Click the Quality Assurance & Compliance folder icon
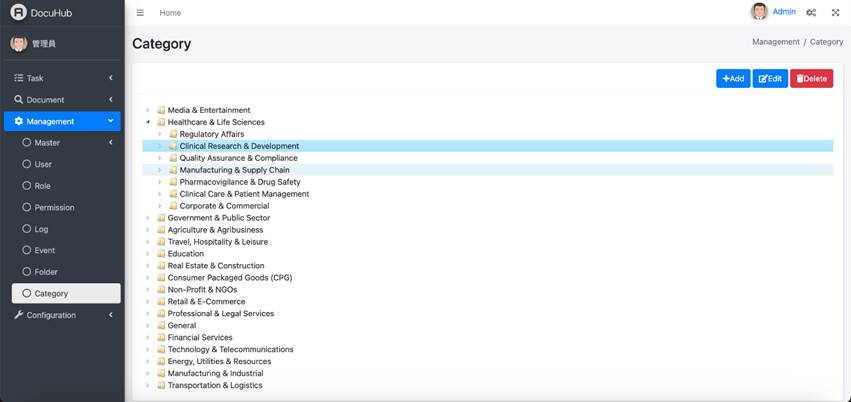The width and height of the screenshot is (851, 402). 173,158
